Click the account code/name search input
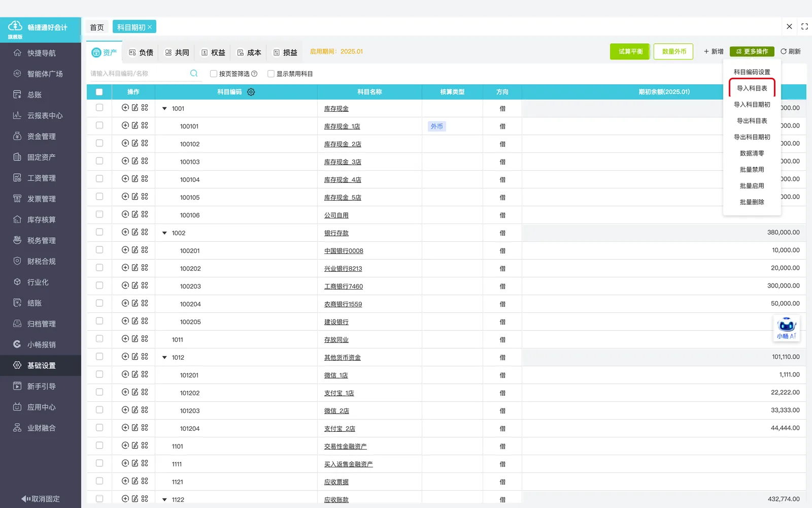 138,74
